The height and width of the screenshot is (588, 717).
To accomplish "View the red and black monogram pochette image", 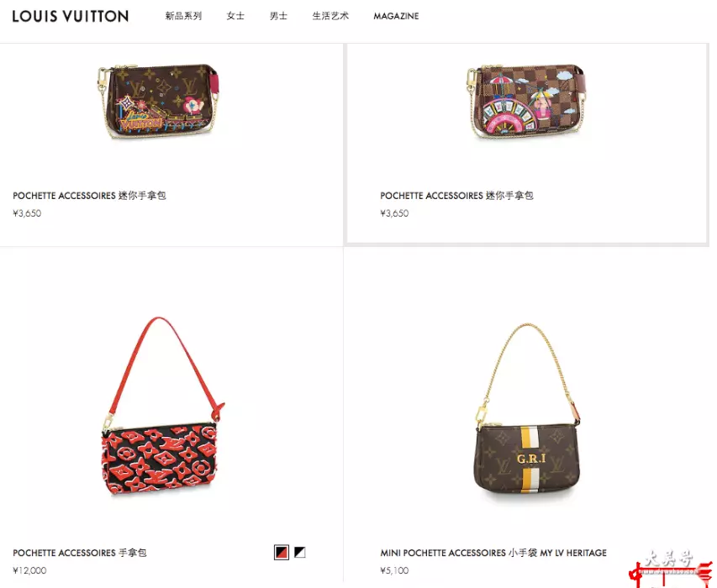I will (x=161, y=407).
